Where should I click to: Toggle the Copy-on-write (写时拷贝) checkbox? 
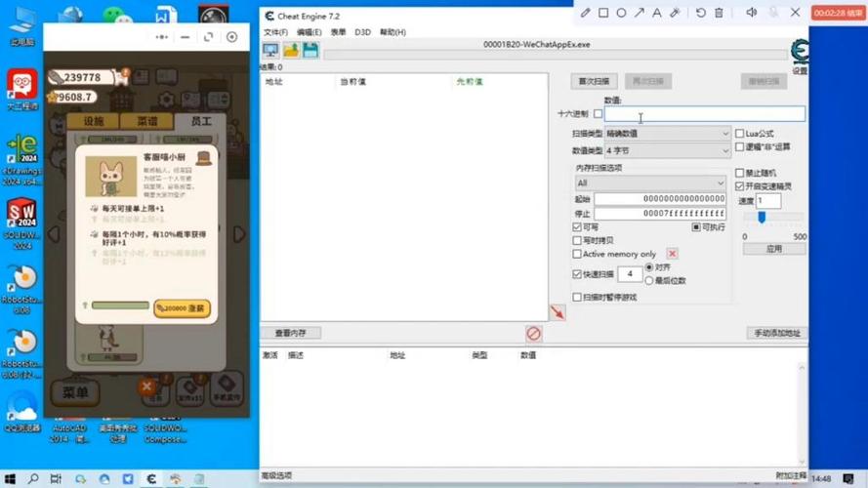577,241
